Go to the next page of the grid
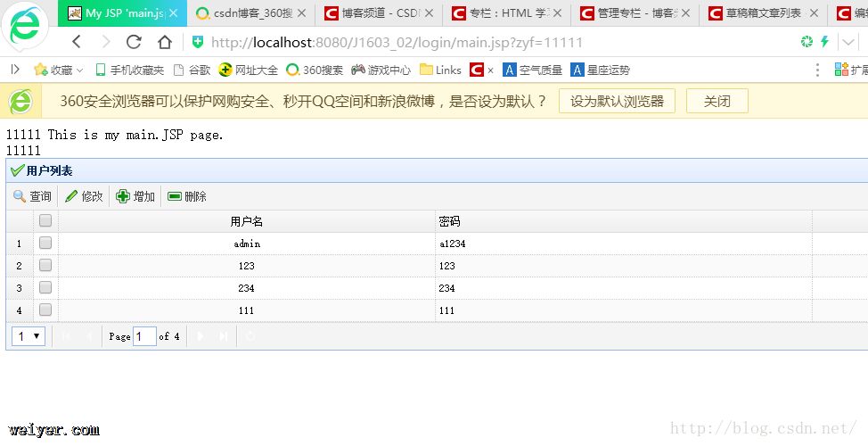The image size is (868, 446). [x=201, y=336]
